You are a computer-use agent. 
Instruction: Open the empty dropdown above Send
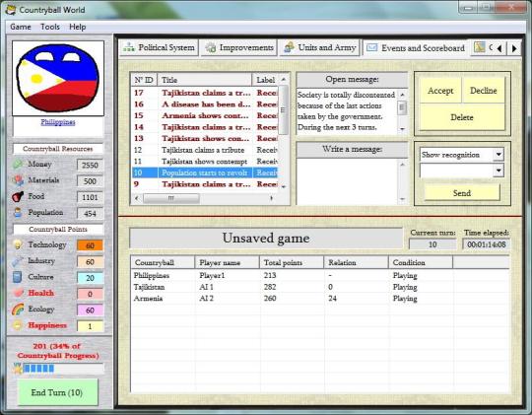coord(499,171)
